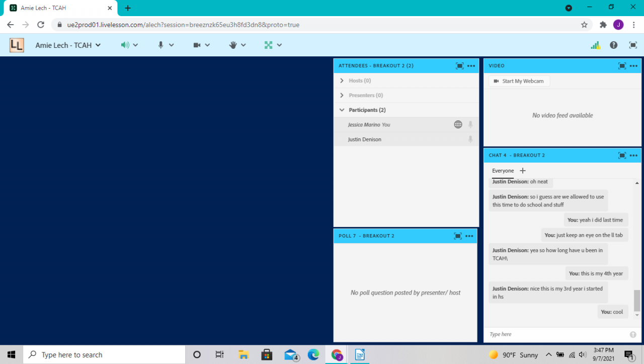
Task: Open the Windows Start menu
Action: 11,354
